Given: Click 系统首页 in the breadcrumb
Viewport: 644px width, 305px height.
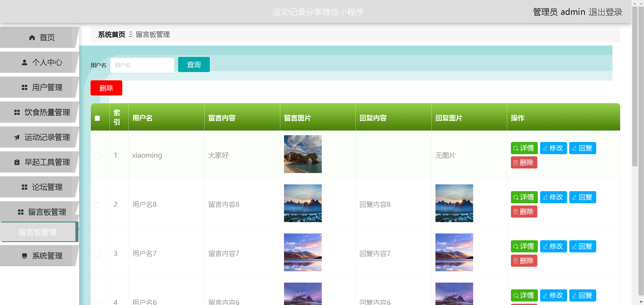Looking at the screenshot, I should tap(112, 35).
